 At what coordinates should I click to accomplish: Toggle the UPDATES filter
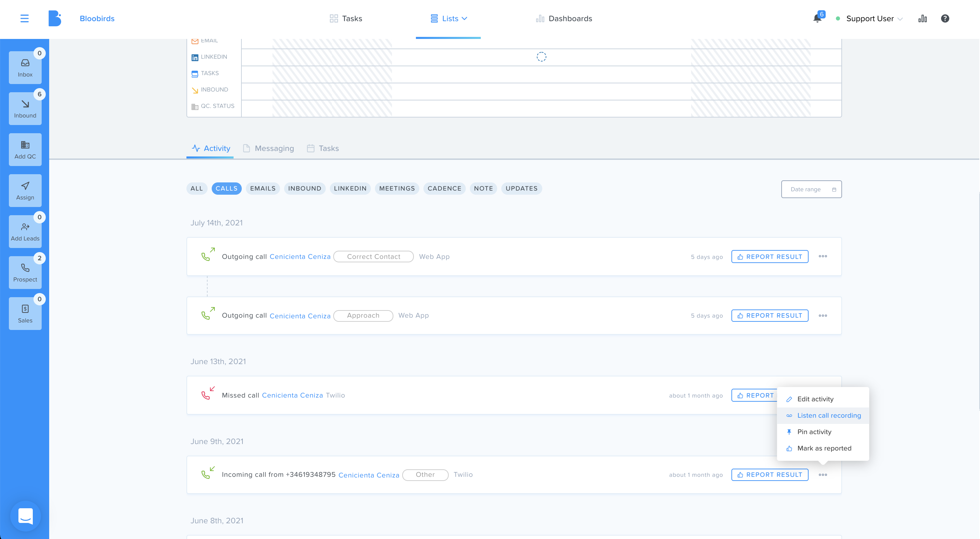pyautogui.click(x=521, y=189)
